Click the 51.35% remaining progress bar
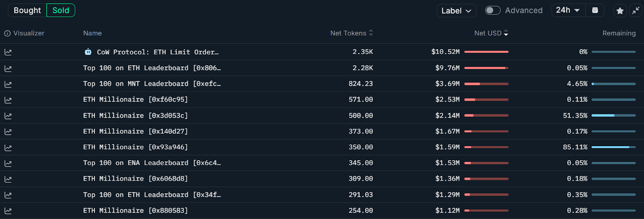The height and width of the screenshot is (219, 644). click(x=613, y=116)
